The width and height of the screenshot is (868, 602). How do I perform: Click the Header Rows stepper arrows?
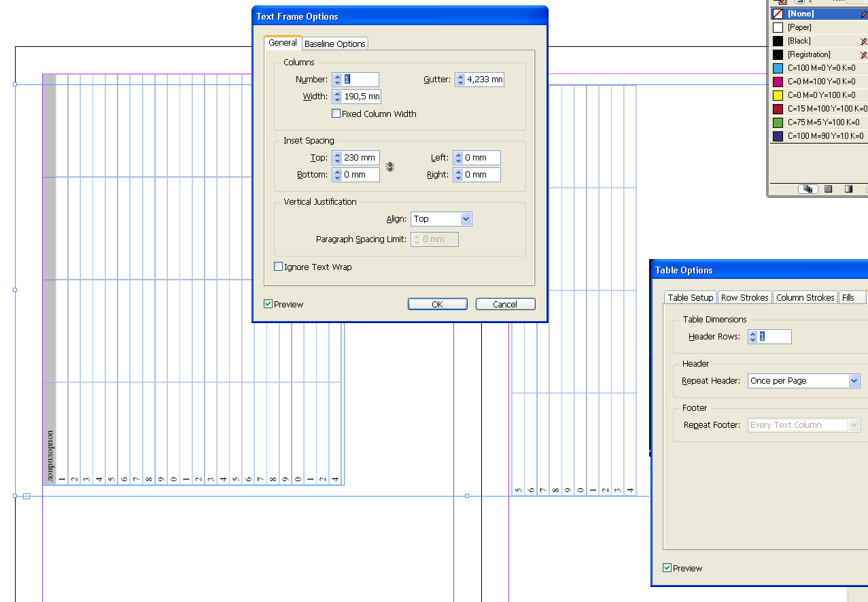click(752, 337)
